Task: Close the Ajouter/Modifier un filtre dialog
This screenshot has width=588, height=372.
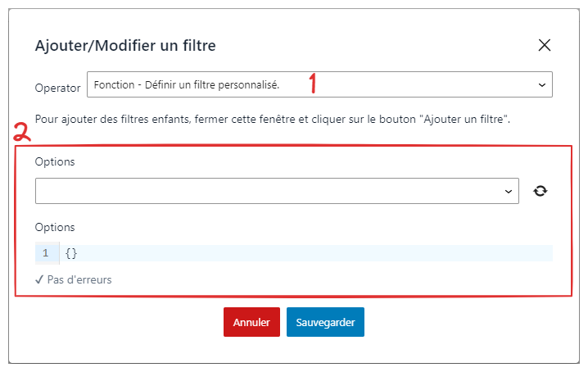Action: 544,45
